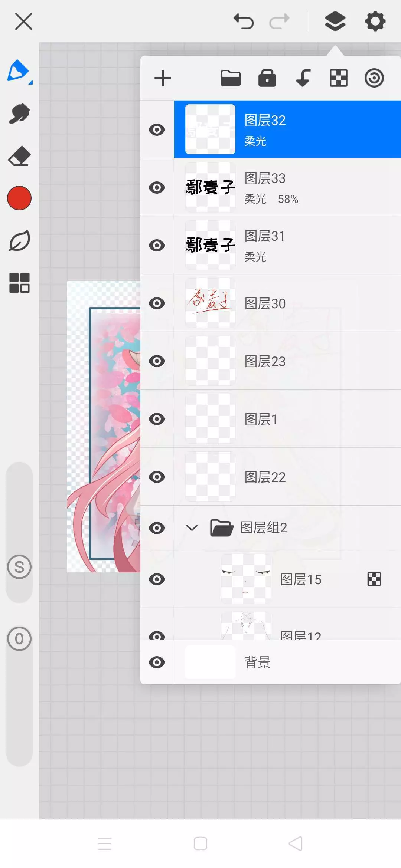
Task: Collapse the 图层组2 group chevron
Action: (192, 527)
